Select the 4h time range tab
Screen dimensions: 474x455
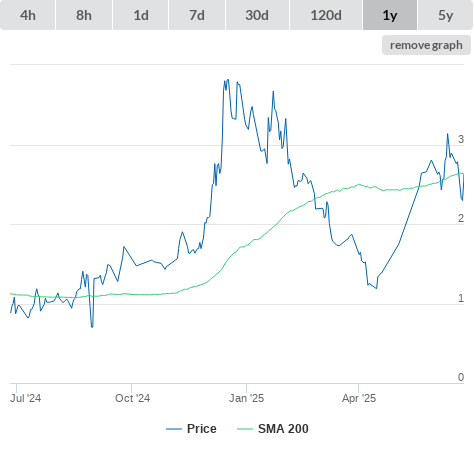pos(27,15)
